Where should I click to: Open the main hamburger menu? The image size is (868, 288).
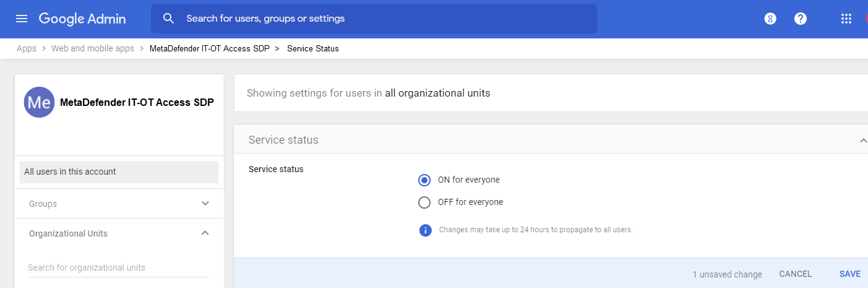pyautogui.click(x=22, y=19)
